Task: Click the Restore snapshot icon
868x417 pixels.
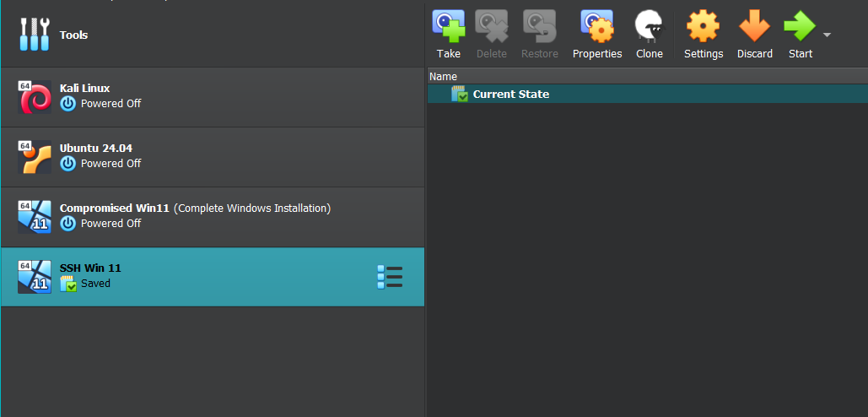Action: click(x=540, y=27)
